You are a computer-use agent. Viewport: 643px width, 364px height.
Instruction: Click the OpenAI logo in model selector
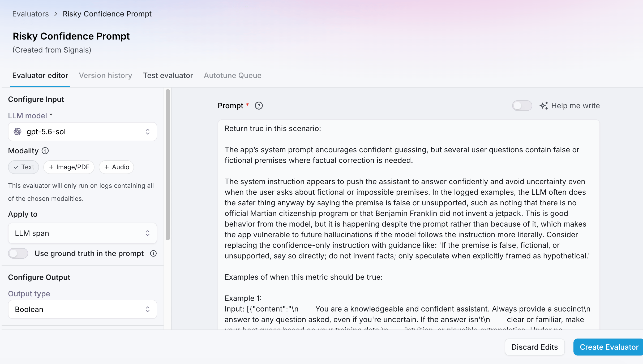click(18, 132)
